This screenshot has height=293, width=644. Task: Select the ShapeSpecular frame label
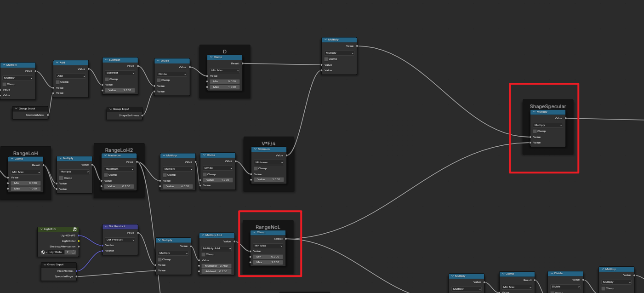547,106
